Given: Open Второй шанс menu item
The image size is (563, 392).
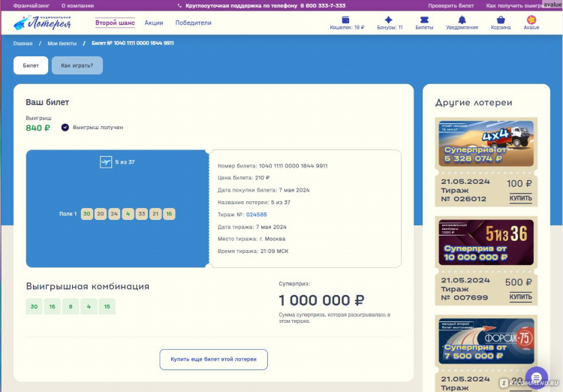Looking at the screenshot, I should [115, 23].
